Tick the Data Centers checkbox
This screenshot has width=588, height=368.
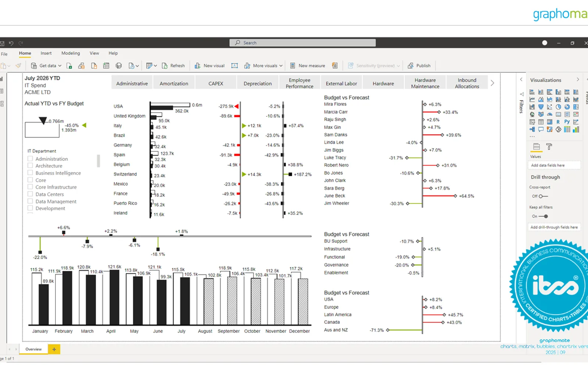click(x=30, y=194)
